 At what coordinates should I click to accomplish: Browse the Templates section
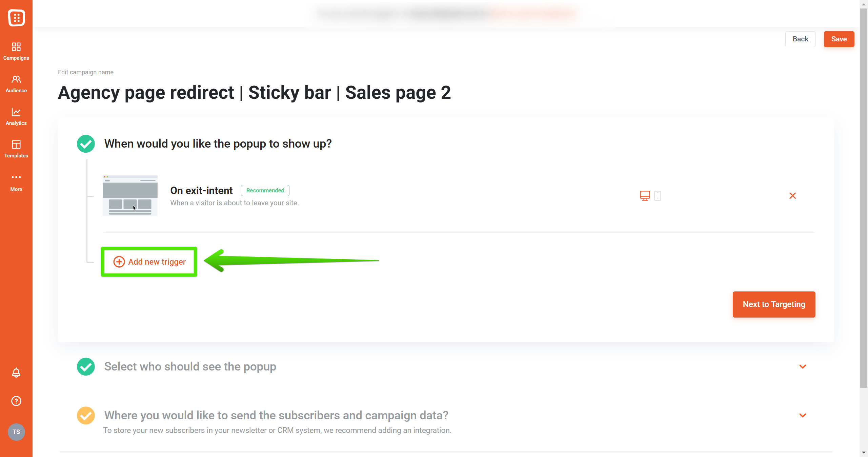point(16,149)
